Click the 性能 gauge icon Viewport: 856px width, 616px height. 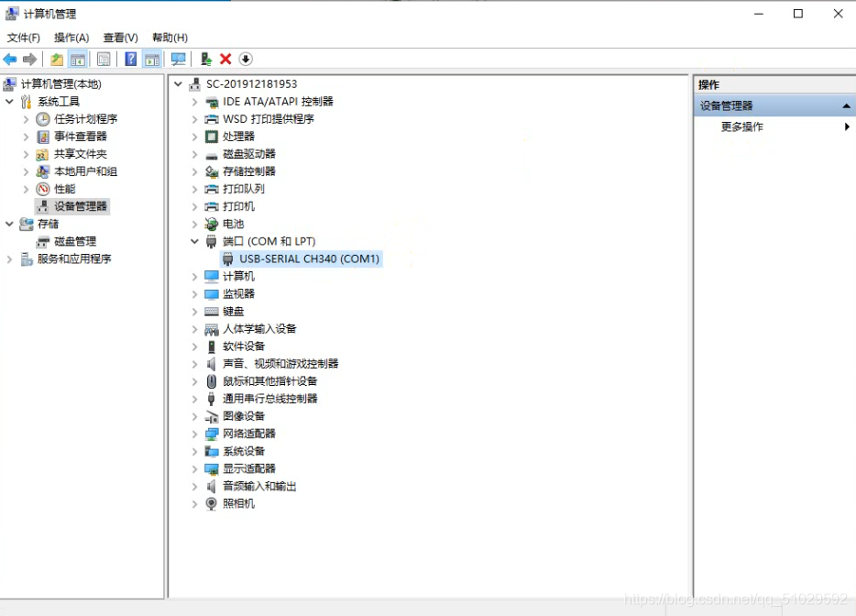[42, 189]
